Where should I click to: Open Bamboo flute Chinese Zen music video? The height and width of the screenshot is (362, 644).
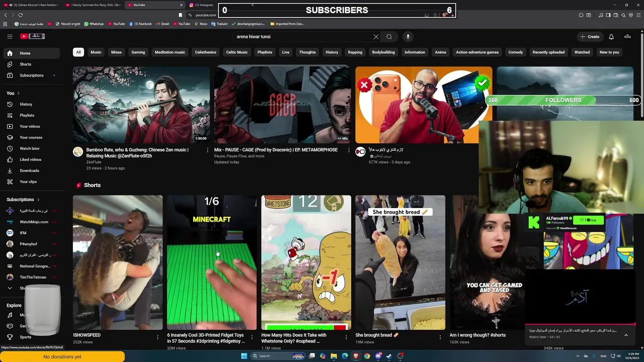(x=141, y=105)
